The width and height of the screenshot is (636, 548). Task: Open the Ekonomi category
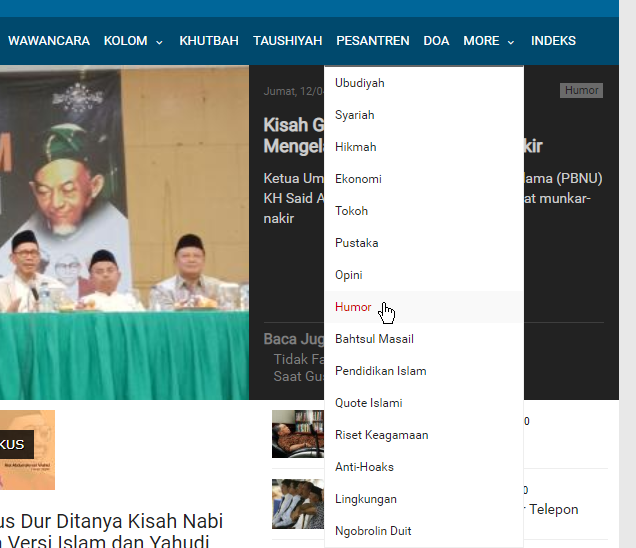[358, 179]
